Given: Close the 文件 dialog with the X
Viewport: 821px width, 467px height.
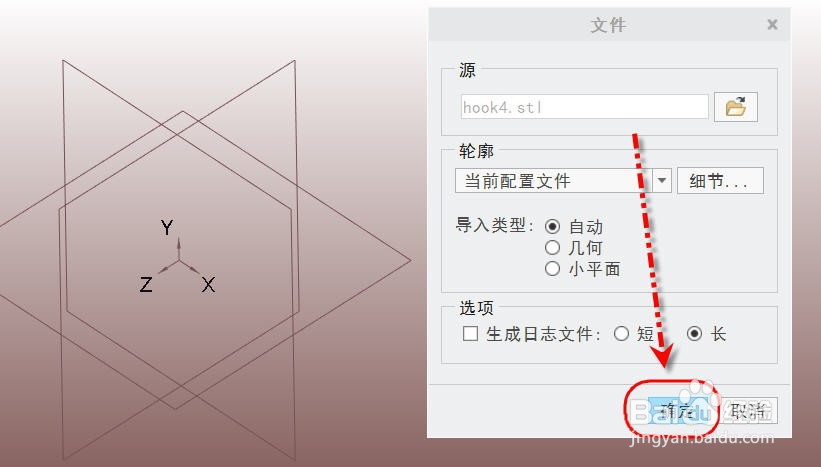Looking at the screenshot, I should pyautogui.click(x=772, y=25).
